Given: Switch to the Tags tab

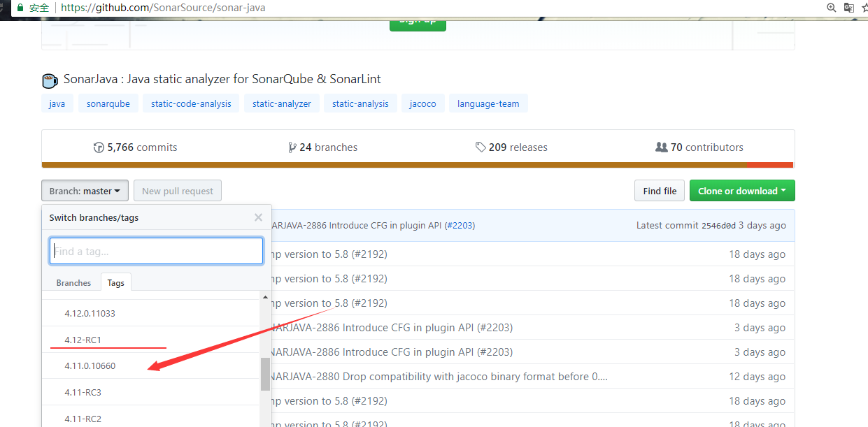Looking at the screenshot, I should click(x=116, y=283).
